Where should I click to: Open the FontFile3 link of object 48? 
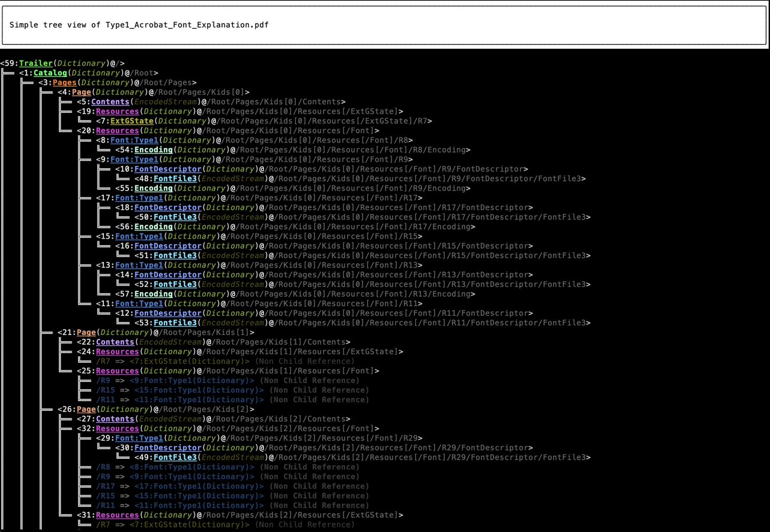tap(175, 179)
